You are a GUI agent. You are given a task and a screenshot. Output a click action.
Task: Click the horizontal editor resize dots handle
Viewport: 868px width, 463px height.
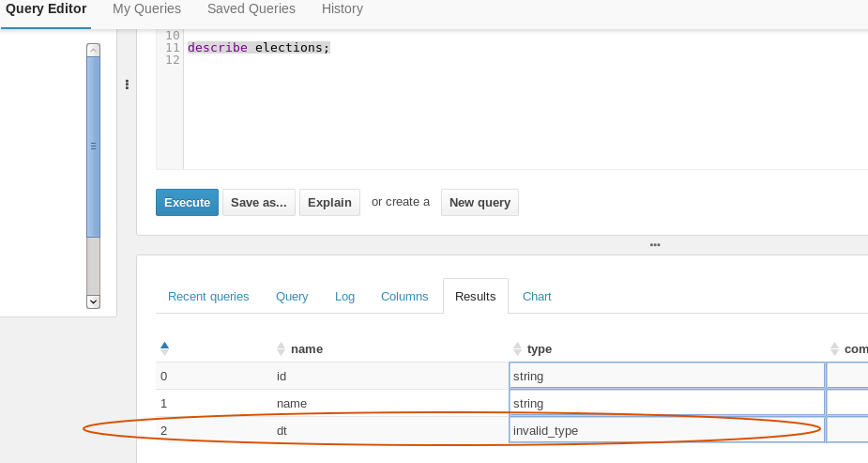[x=655, y=245]
